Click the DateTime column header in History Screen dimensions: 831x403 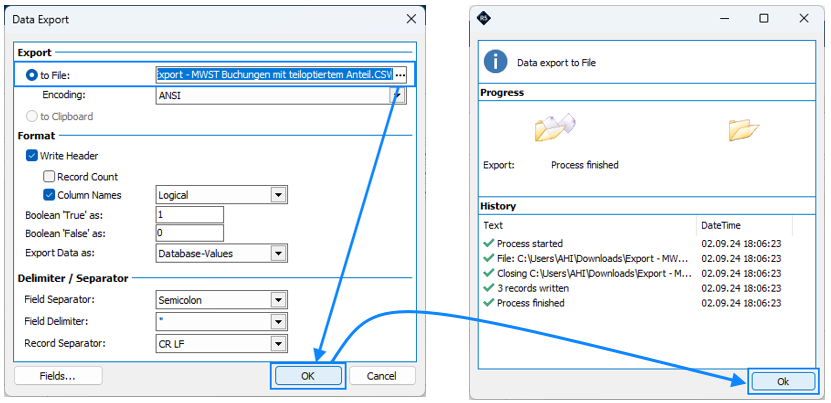click(744, 225)
